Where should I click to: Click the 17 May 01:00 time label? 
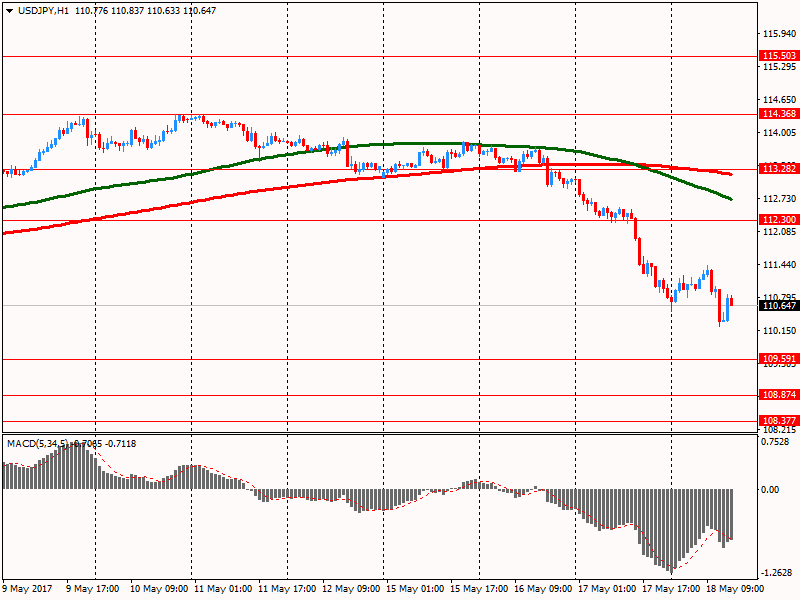pyautogui.click(x=607, y=589)
